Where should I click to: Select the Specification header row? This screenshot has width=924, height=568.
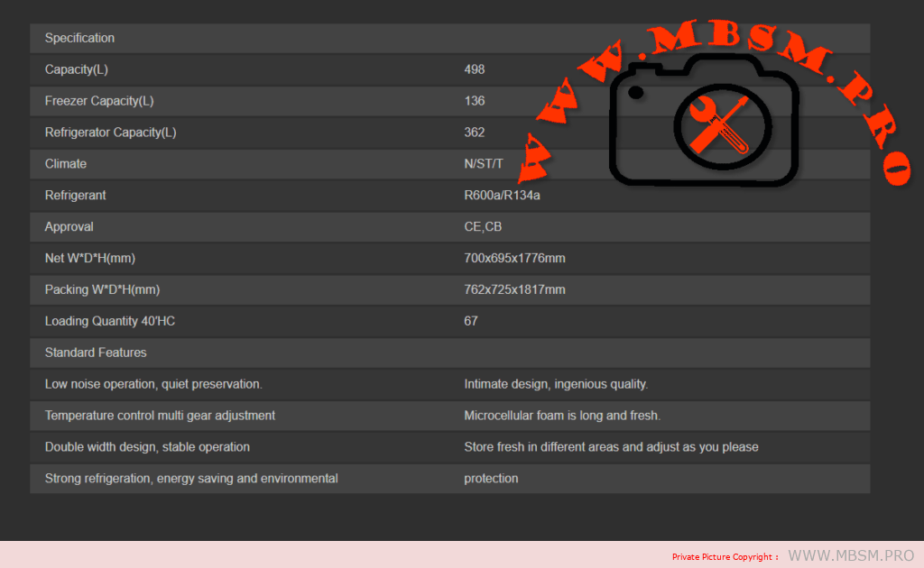(x=449, y=38)
